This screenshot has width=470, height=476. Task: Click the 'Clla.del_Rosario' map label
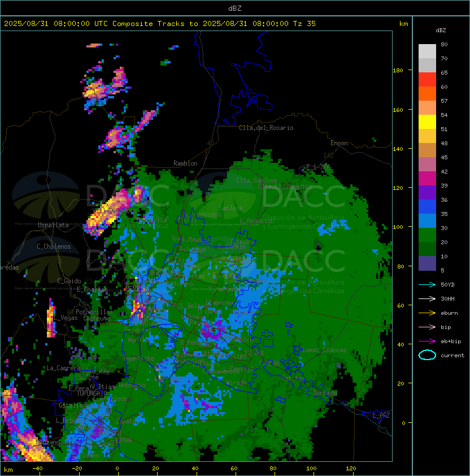click(266, 128)
